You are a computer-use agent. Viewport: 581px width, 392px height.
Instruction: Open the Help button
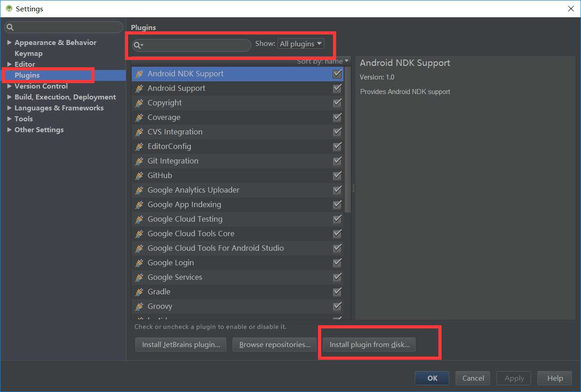click(555, 378)
